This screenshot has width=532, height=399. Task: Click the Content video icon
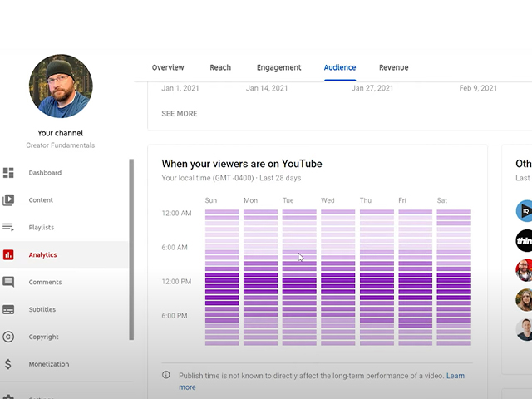tap(8, 200)
